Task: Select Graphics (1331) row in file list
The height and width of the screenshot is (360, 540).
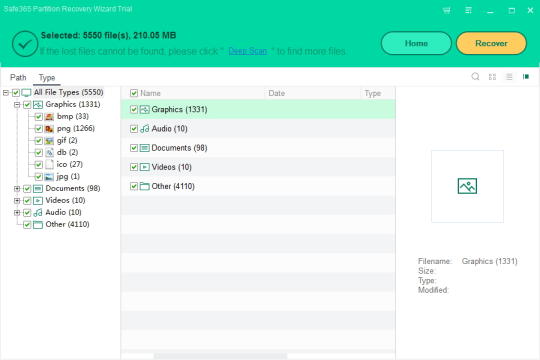Action: point(258,110)
